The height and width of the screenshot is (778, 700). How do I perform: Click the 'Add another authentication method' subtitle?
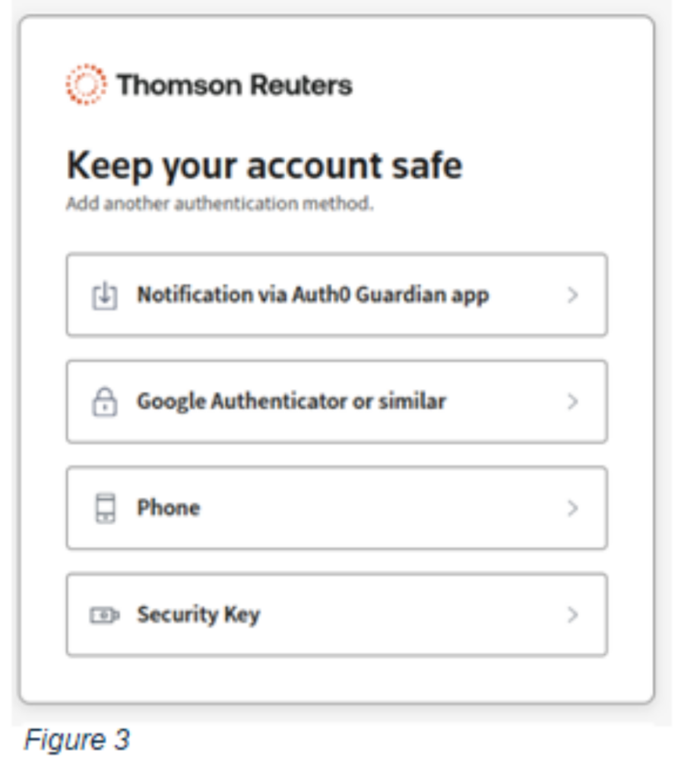pyautogui.click(x=220, y=204)
